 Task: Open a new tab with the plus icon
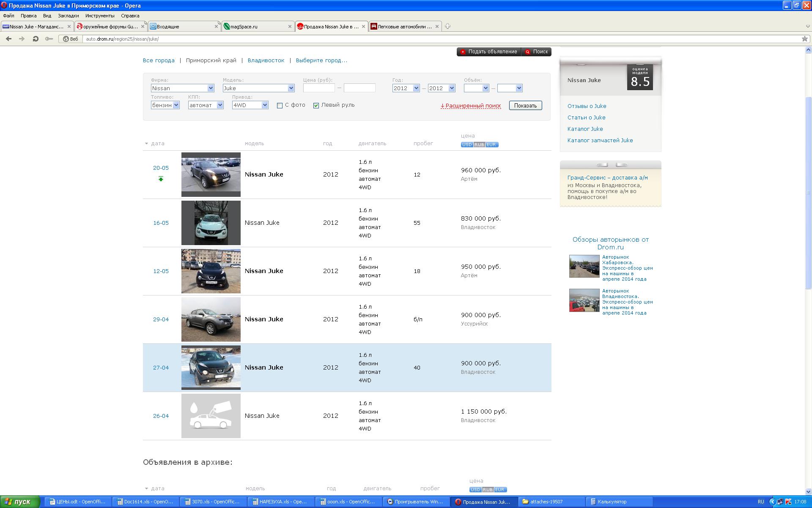(x=447, y=26)
